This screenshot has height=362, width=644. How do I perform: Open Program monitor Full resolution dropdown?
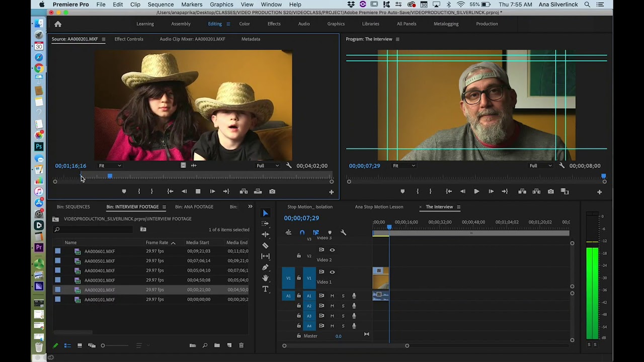click(540, 165)
